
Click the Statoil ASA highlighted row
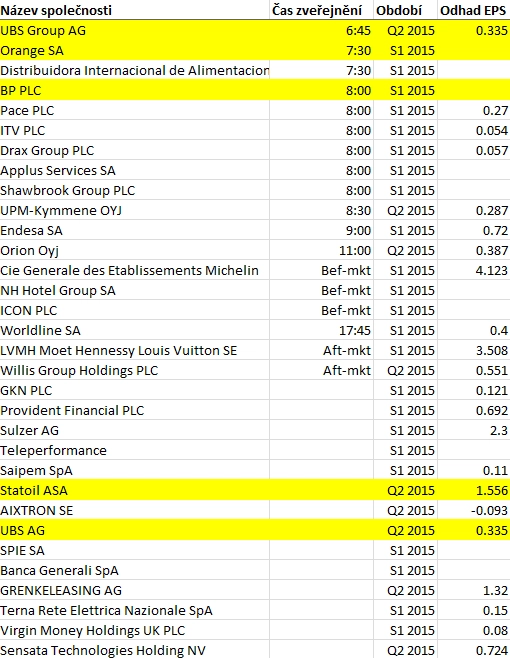click(x=255, y=490)
